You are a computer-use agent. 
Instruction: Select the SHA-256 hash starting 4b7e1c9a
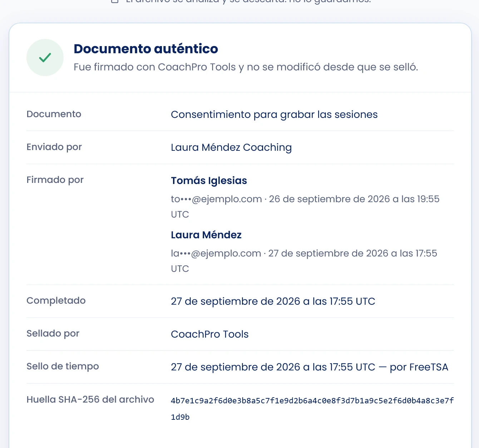(x=312, y=409)
